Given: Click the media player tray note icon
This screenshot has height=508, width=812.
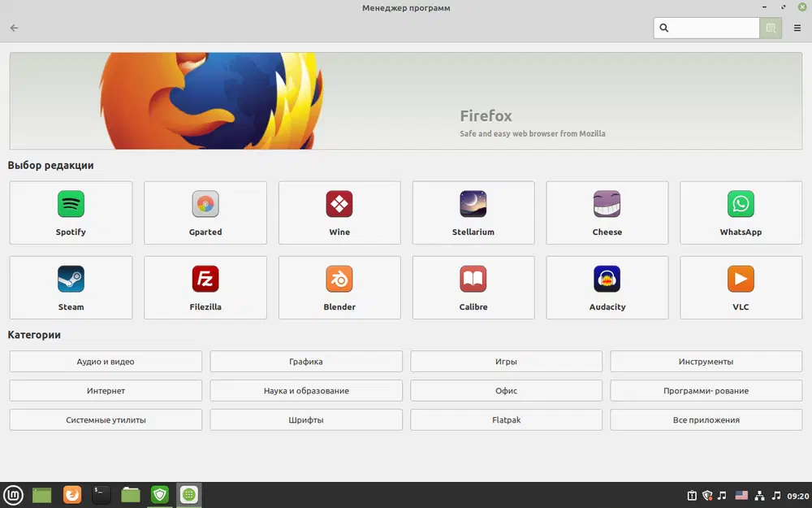Looking at the screenshot, I should 722,496.
